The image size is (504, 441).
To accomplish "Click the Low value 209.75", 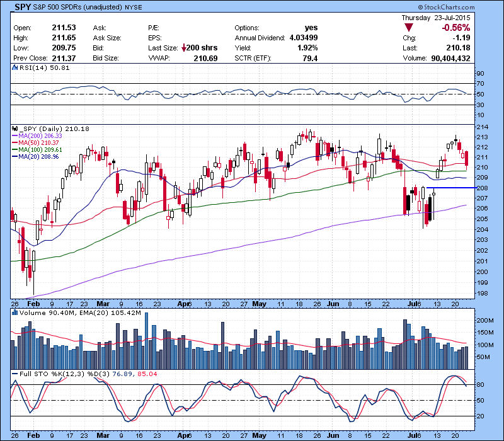I will (64, 48).
